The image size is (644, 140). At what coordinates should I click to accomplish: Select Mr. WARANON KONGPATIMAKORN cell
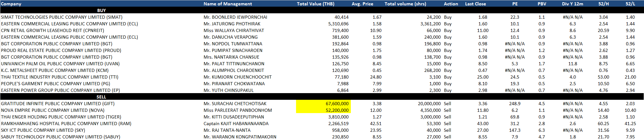240,137
